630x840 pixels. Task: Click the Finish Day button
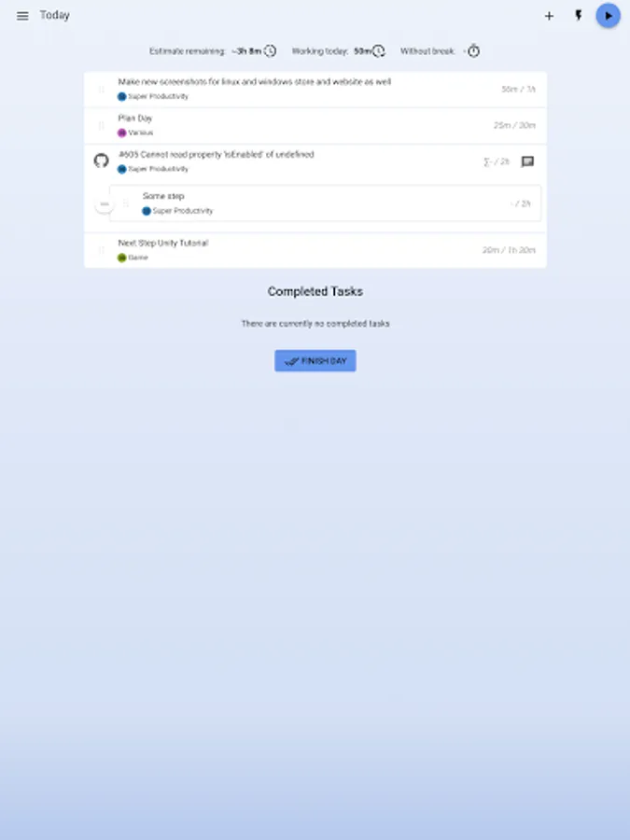click(x=315, y=360)
